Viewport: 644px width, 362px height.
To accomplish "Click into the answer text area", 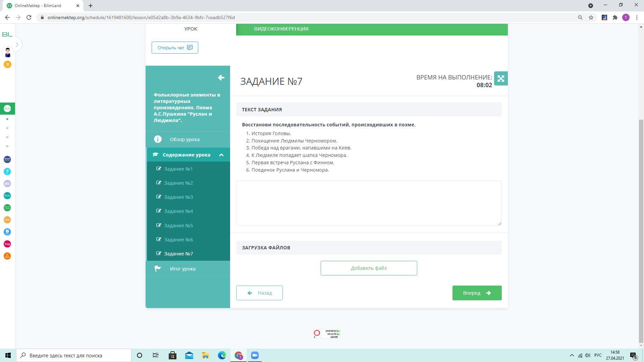I will point(369,203).
